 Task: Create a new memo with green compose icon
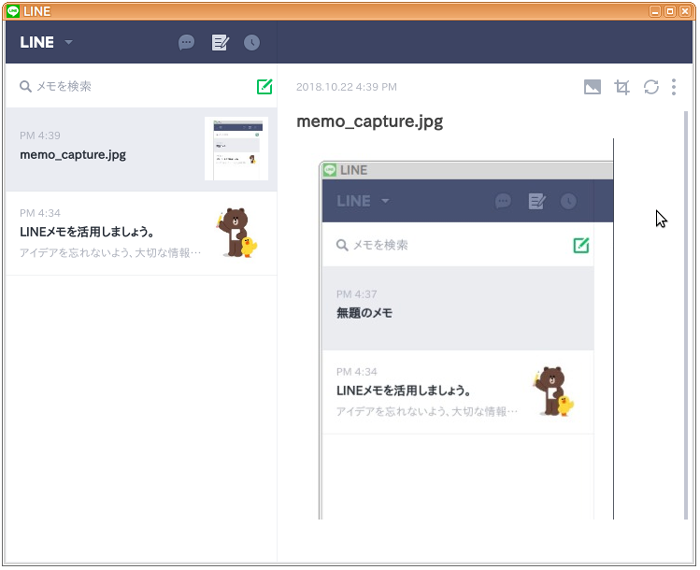tap(264, 87)
